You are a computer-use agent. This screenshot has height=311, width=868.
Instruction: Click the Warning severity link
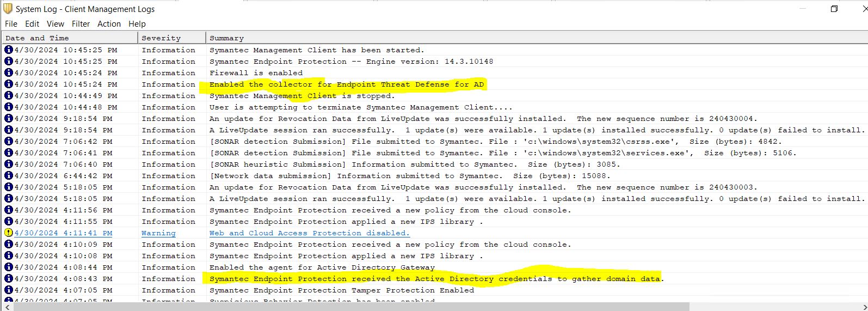coord(158,233)
